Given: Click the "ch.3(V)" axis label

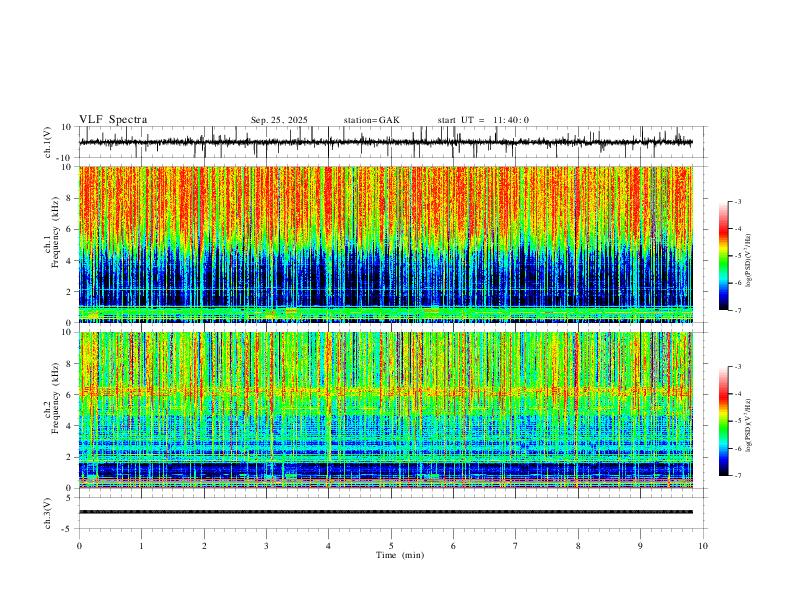Looking at the screenshot, I should [48, 513].
